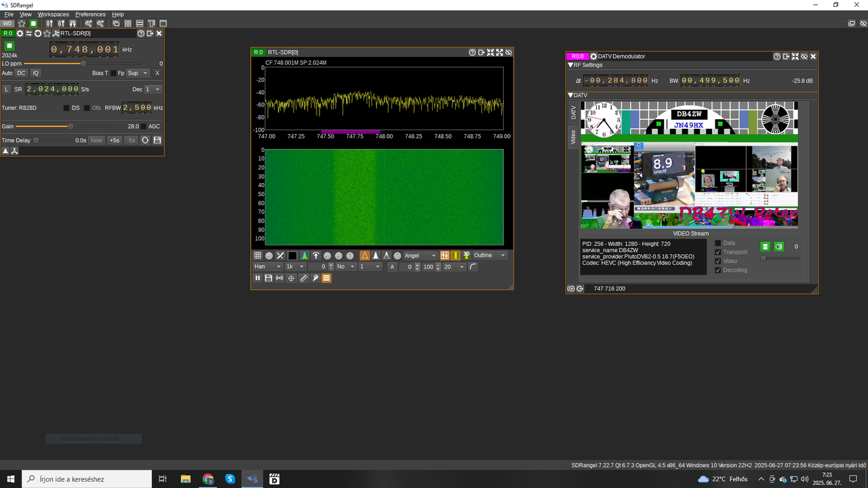Add a Tx device using the main toolbar icon
The height and width of the screenshot is (488, 868).
[x=61, y=23]
